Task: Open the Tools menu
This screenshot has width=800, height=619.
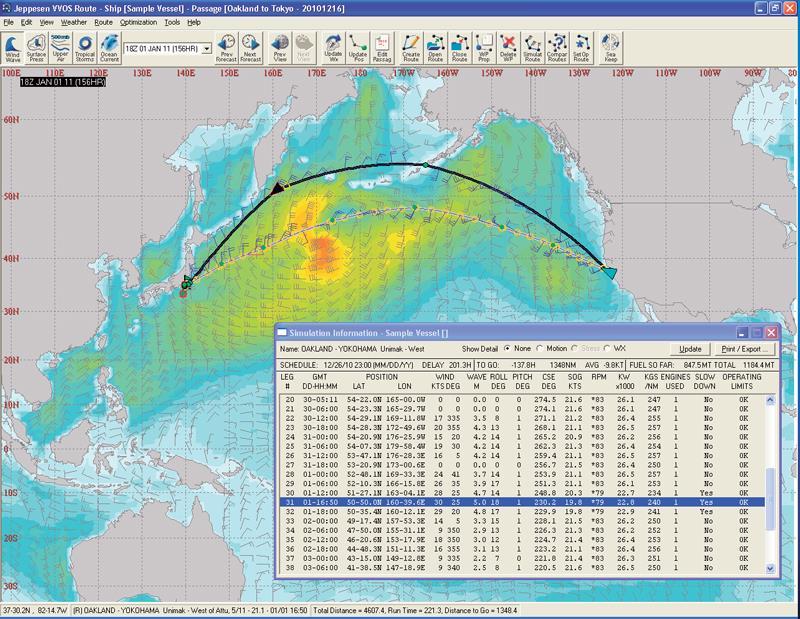Action: 172,22
